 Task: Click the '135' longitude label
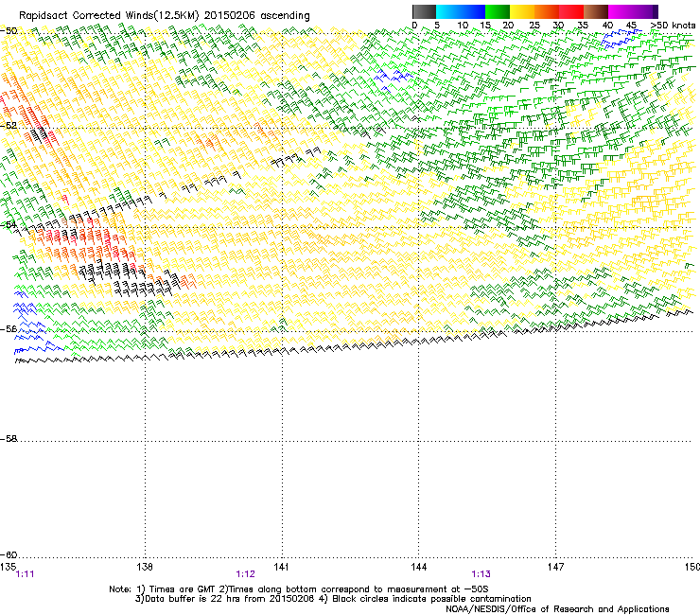point(8,567)
